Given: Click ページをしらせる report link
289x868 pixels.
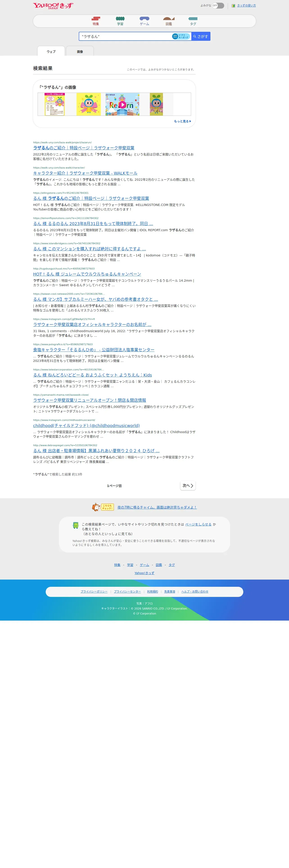Looking at the screenshot, I should click(198, 524).
